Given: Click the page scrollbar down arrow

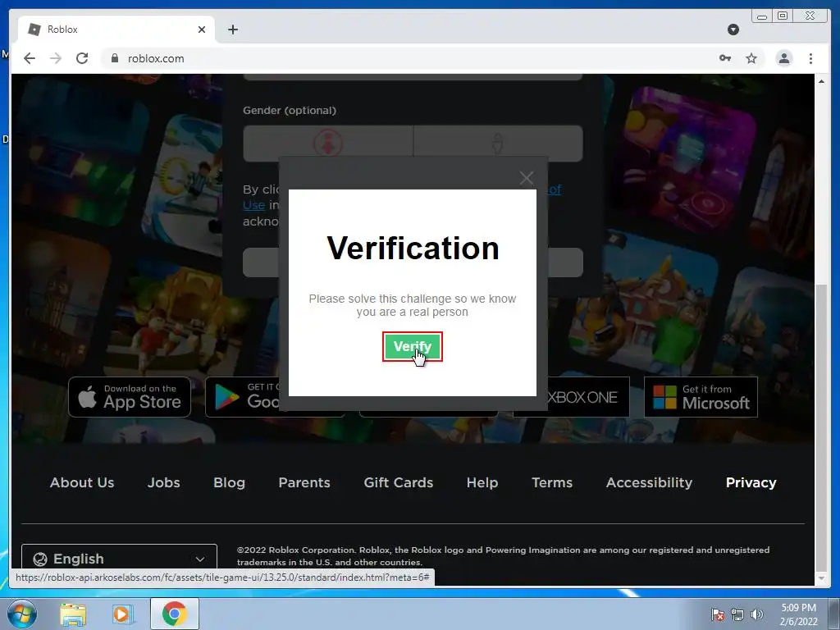Looking at the screenshot, I should point(821,578).
